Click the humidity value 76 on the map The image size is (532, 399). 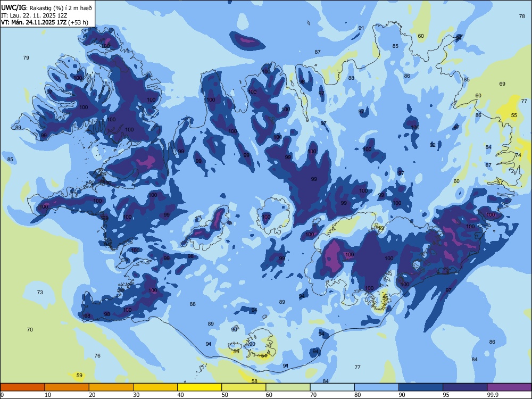coord(97,355)
